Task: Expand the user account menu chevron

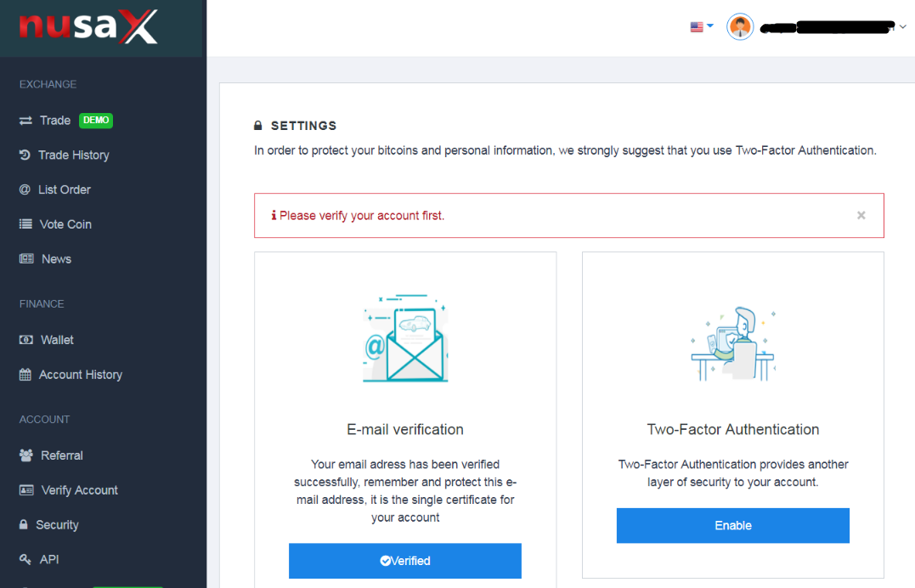Action: (x=903, y=27)
